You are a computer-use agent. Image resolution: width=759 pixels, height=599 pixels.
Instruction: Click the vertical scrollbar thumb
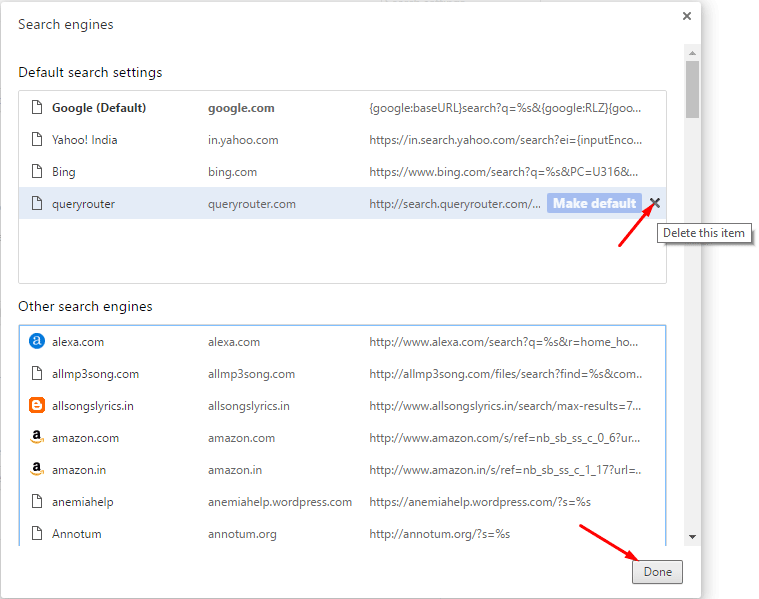(692, 89)
